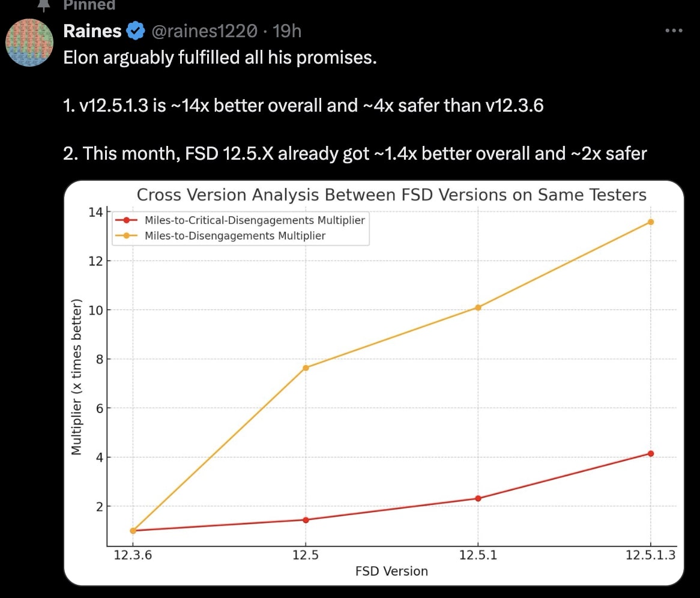
Task: Expand the 19h timestamp details
Action: tap(286, 31)
